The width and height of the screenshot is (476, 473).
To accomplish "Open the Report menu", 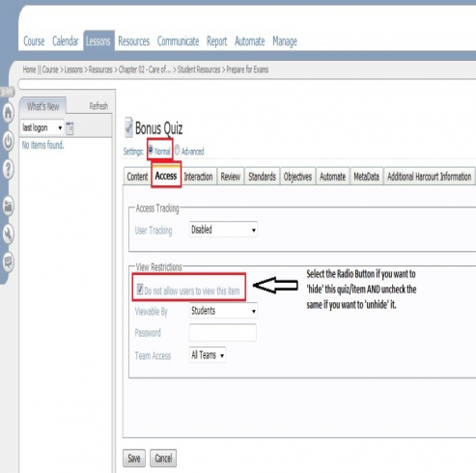I will click(x=216, y=42).
